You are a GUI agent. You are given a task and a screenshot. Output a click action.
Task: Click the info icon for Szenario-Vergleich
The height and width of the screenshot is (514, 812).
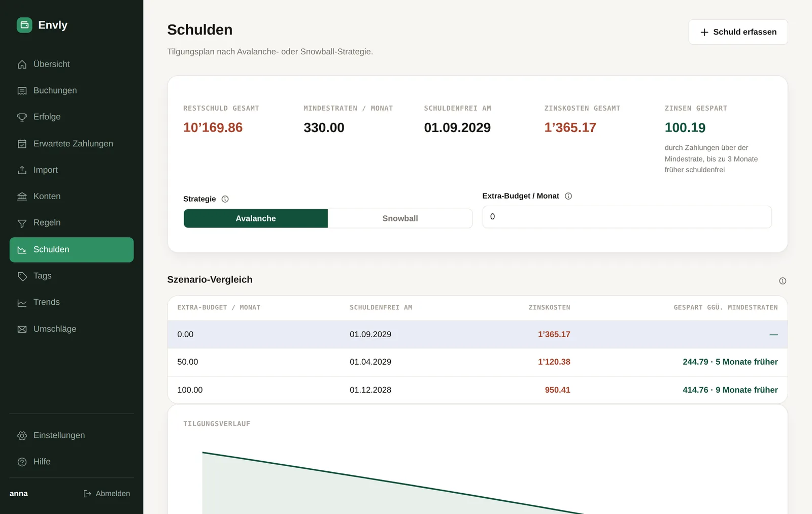point(783,281)
